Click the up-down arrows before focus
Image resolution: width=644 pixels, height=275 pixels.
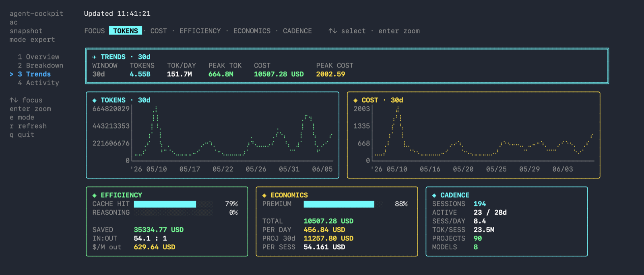coord(14,100)
